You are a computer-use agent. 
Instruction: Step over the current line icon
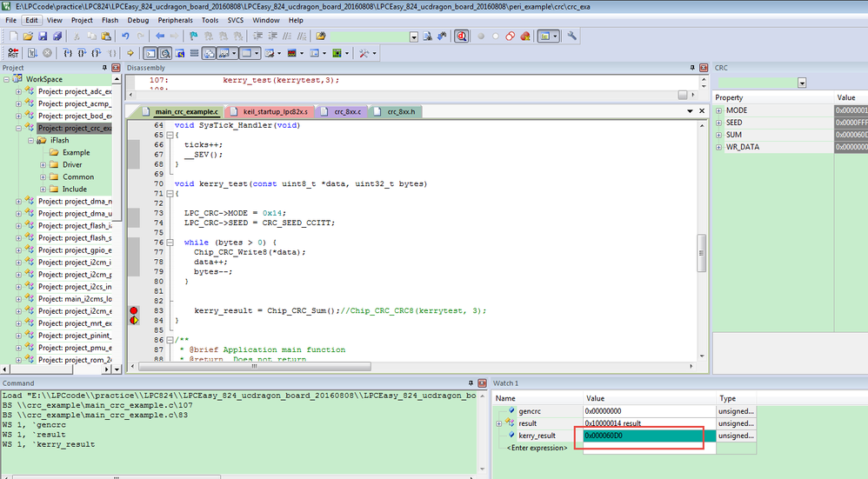(82, 53)
